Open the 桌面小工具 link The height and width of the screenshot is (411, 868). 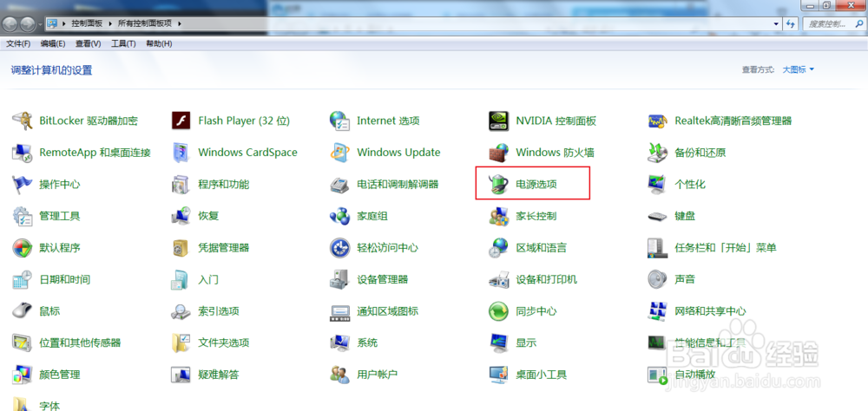pyautogui.click(x=542, y=375)
